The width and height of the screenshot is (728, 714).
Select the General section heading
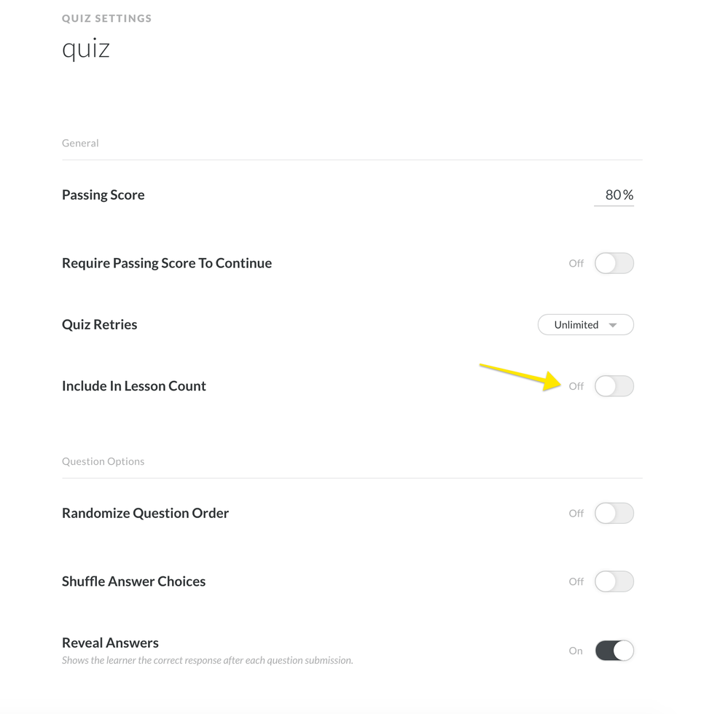click(x=80, y=144)
